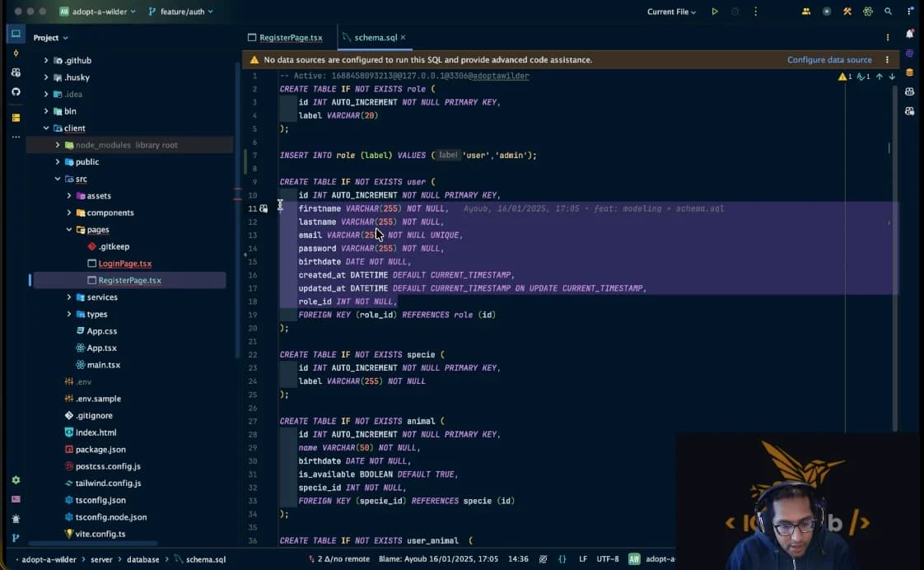Screen dimensions: 924x570
Task: Jump to next highlighted error arrow
Action: (x=892, y=77)
